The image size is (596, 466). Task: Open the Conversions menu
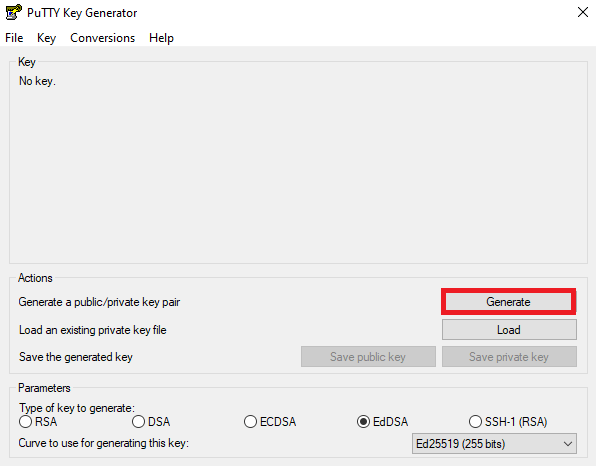pyautogui.click(x=103, y=38)
